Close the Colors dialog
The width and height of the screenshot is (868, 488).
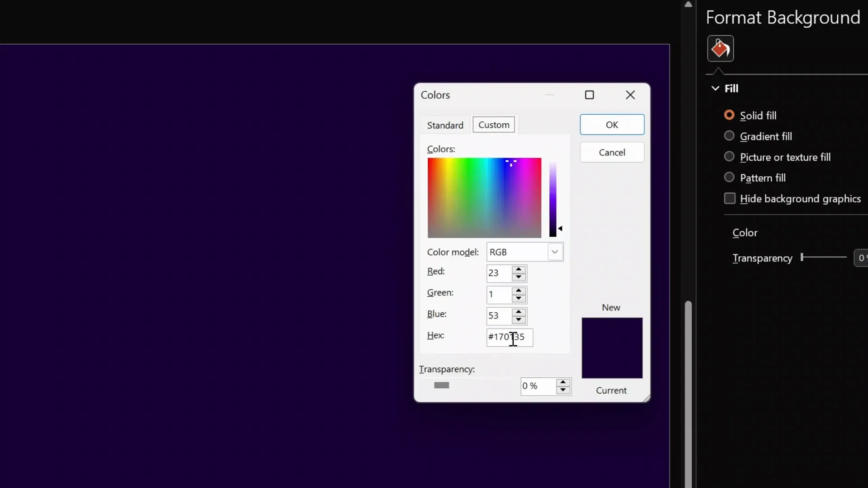tap(630, 95)
